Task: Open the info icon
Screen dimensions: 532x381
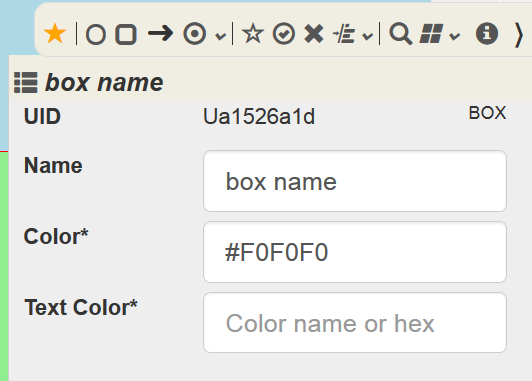Action: tap(487, 34)
